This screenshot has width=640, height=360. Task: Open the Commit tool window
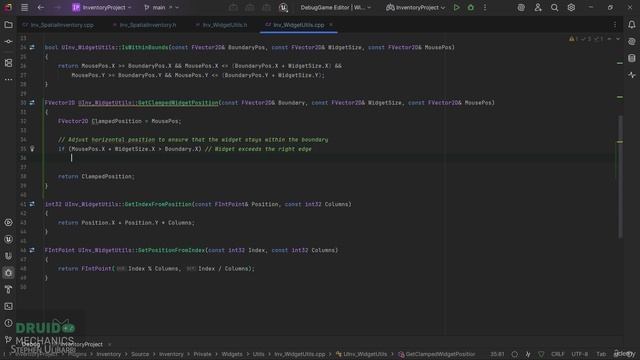pyautogui.click(x=8, y=42)
